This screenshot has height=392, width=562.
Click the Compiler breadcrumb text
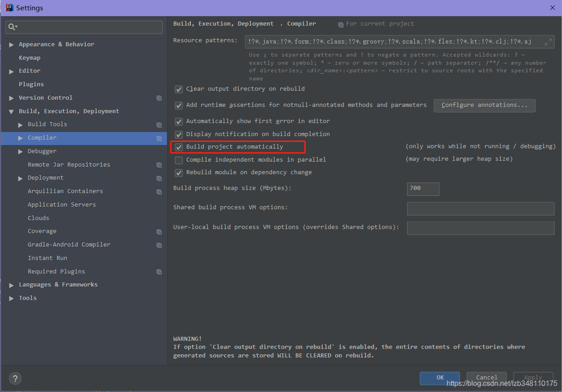pyautogui.click(x=302, y=24)
